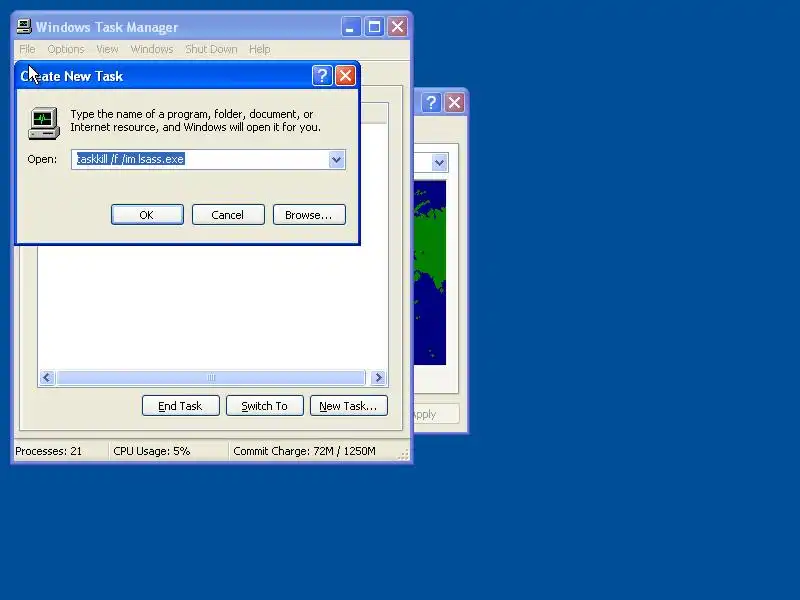Screen dimensions: 800x600
Task: Open the Windows menu
Action: 152,49
